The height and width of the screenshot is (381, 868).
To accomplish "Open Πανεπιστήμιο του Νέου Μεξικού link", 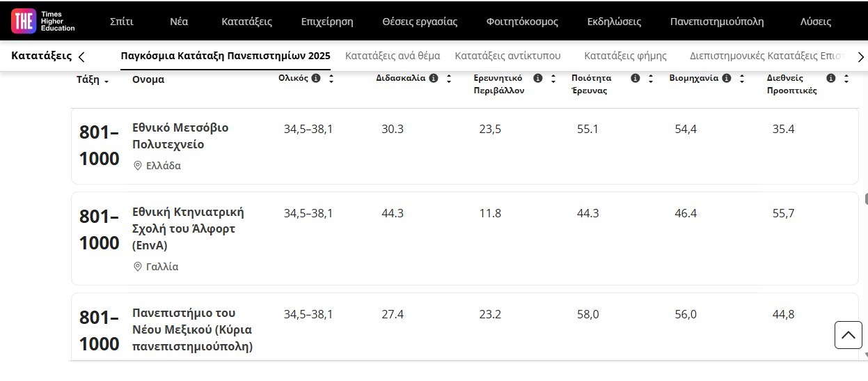I will pos(192,329).
